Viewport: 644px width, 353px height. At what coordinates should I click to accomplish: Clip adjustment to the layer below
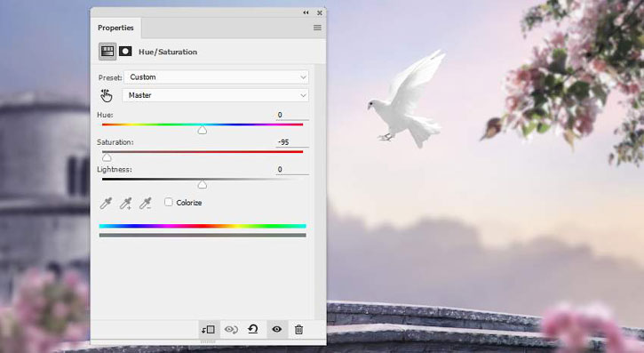pos(209,330)
